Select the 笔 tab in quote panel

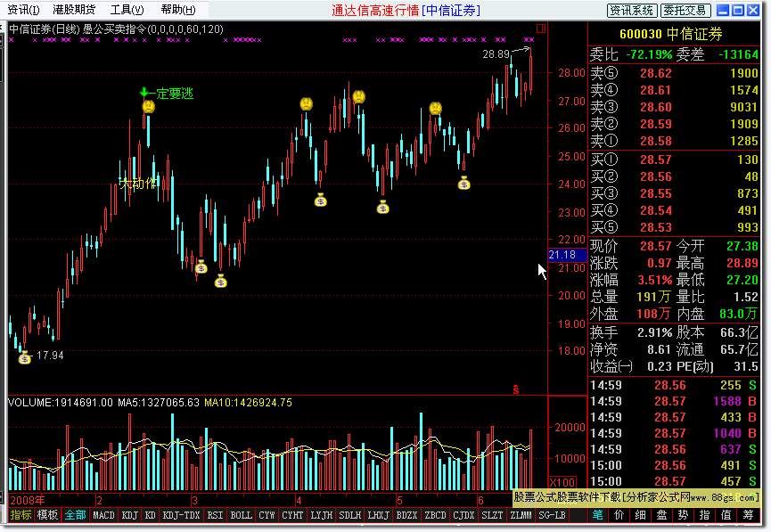(597, 515)
